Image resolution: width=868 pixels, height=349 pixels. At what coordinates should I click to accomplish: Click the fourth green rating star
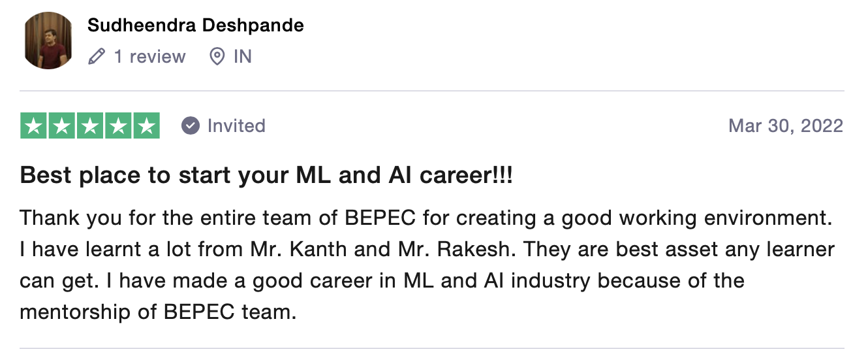pyautogui.click(x=118, y=126)
